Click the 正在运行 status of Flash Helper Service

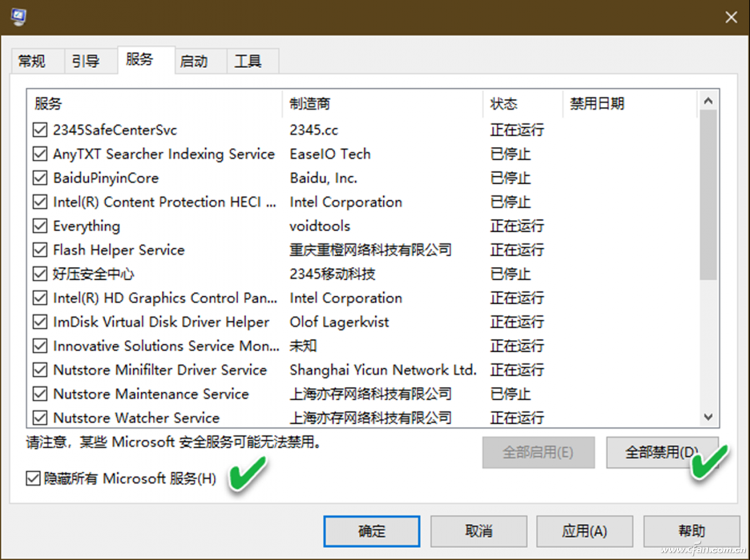(517, 250)
